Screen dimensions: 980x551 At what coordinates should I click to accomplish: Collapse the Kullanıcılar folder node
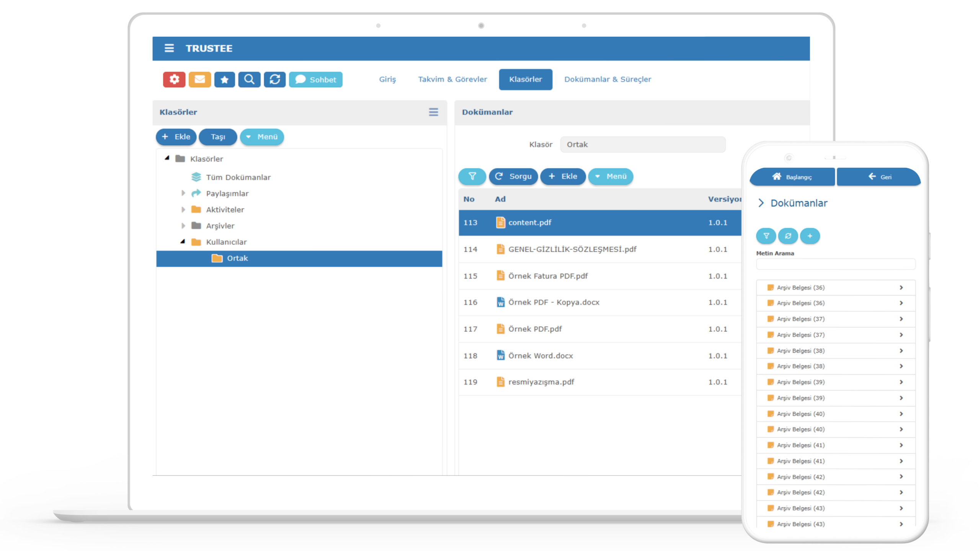[183, 242]
